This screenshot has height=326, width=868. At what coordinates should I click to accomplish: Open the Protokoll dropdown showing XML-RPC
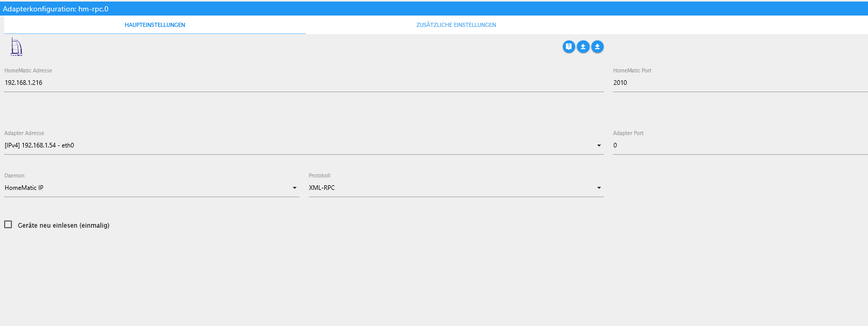[456, 188]
